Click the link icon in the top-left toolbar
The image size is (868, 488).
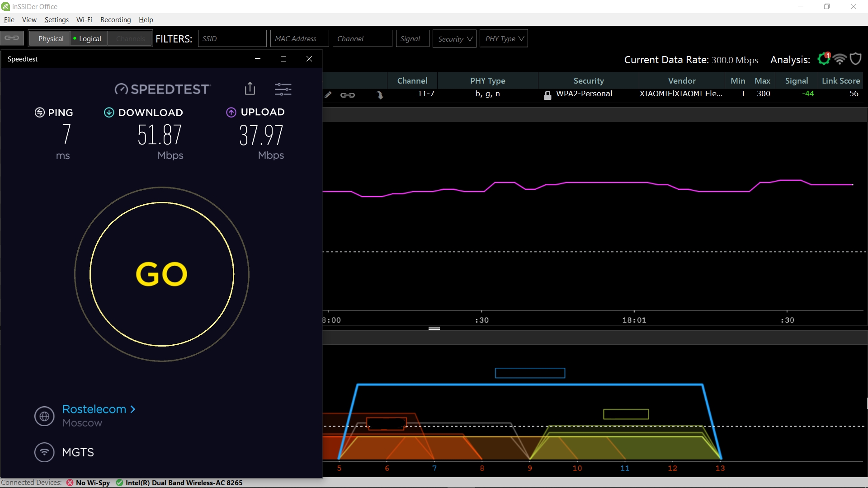(12, 38)
